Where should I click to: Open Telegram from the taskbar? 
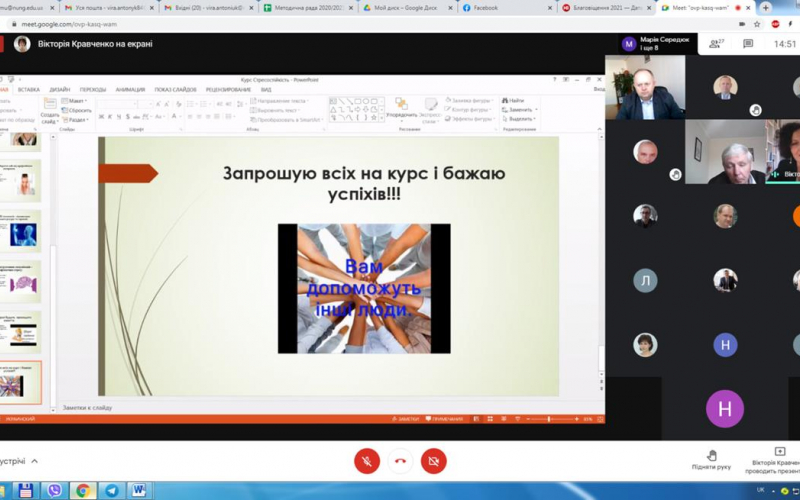tap(111, 490)
